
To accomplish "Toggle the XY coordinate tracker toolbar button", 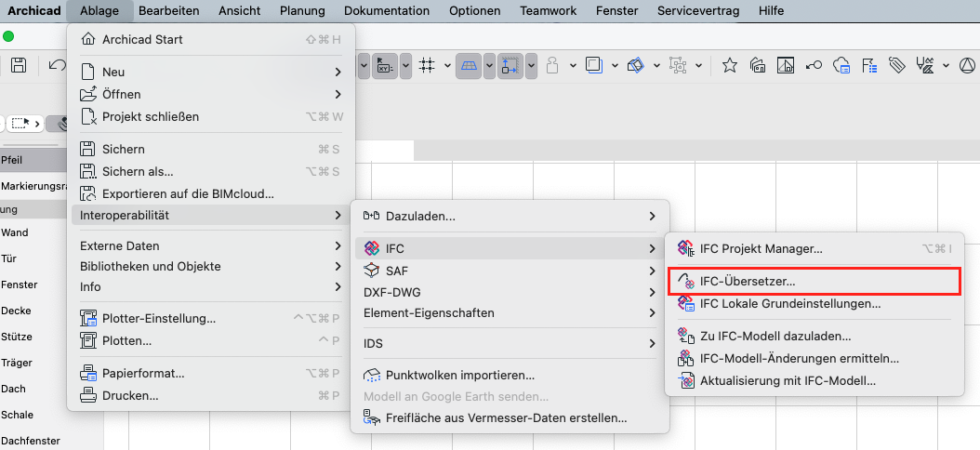I will point(384,65).
